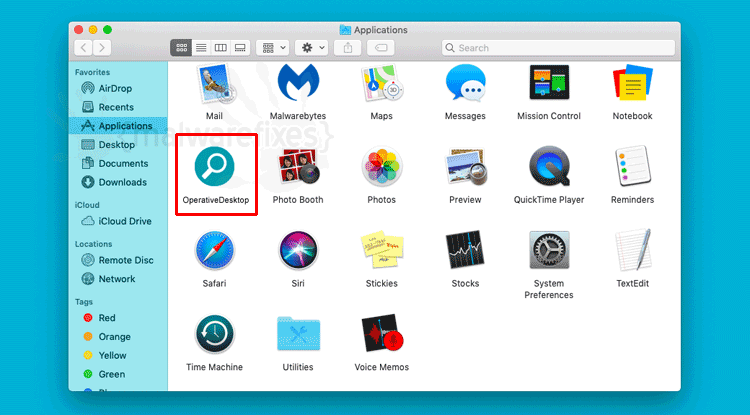Click the Maps app icon
Screen dimensions: 750x415
382,84
